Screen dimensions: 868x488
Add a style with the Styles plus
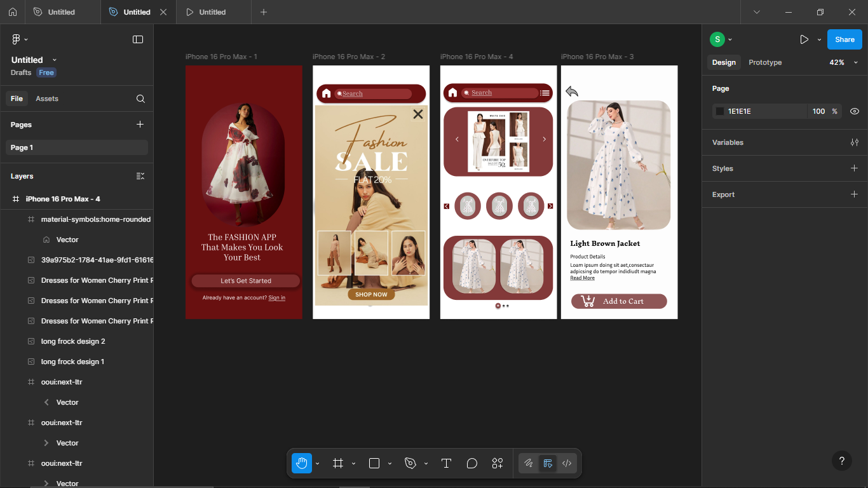tap(855, 168)
